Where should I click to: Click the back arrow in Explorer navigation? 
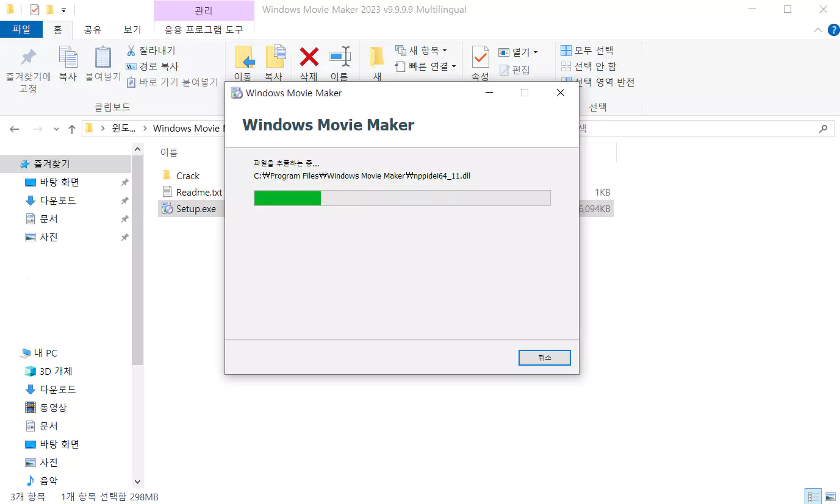15,129
